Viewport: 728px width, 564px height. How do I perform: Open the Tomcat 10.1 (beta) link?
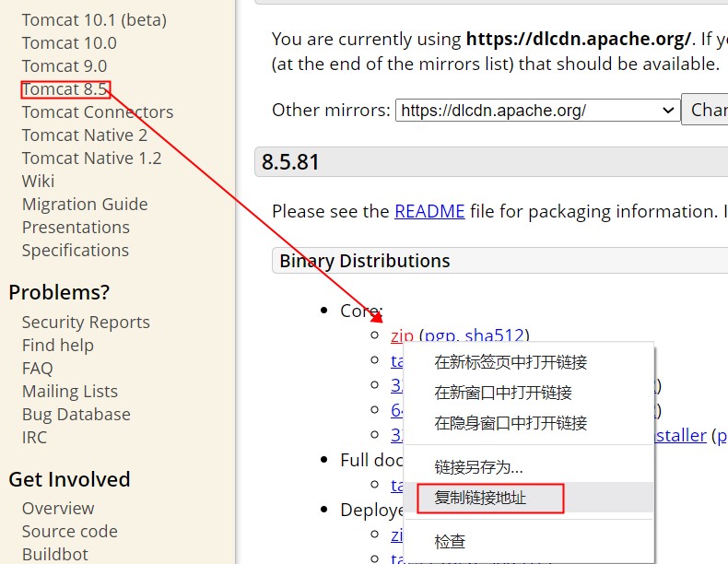pos(94,19)
